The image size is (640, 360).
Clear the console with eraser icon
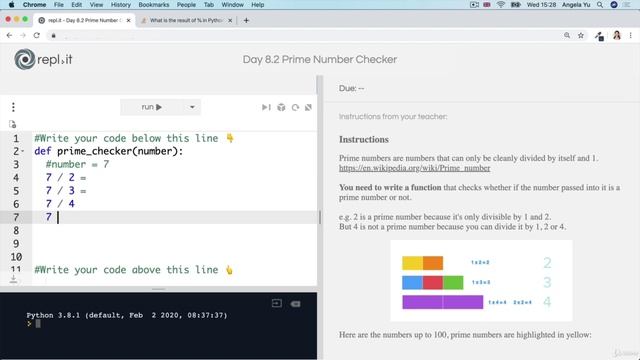pos(296,304)
